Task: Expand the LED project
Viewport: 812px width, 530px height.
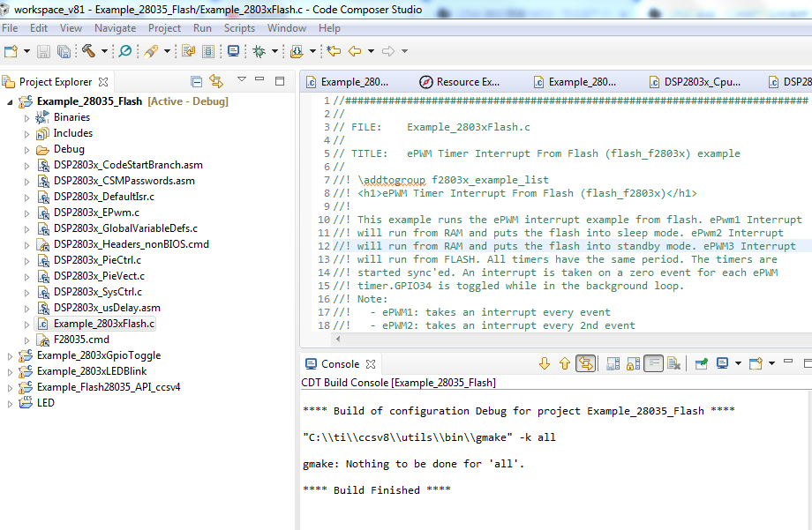Action: click(x=10, y=404)
